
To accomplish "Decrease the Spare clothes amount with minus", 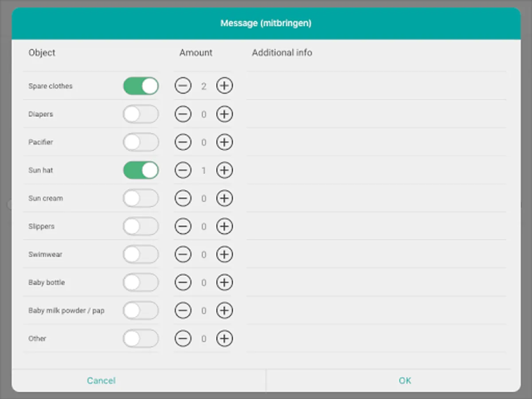I will 183,86.
